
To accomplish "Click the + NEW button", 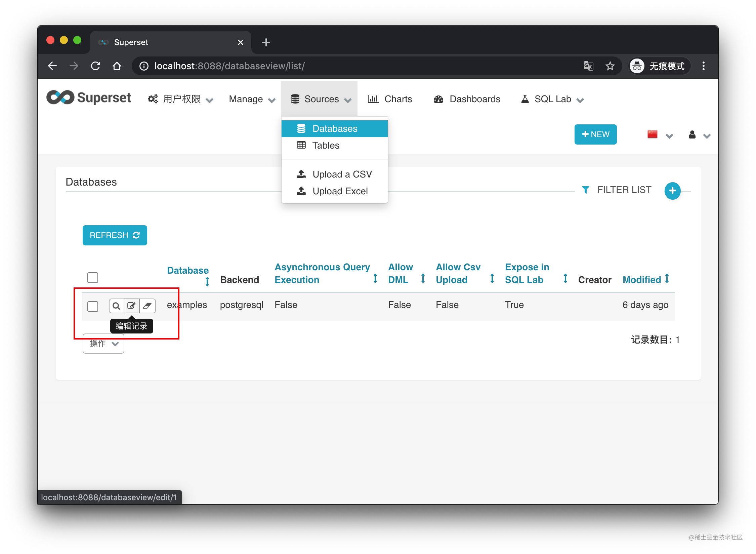I will (595, 134).
